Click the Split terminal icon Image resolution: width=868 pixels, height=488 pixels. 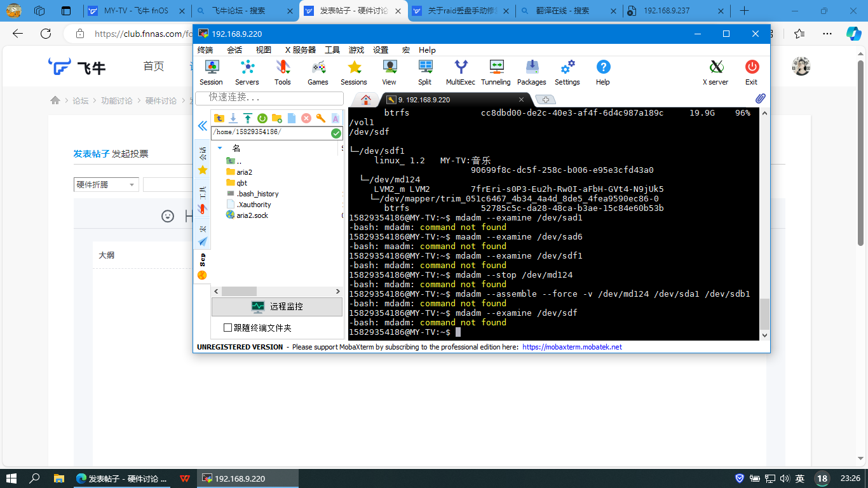pyautogui.click(x=424, y=72)
